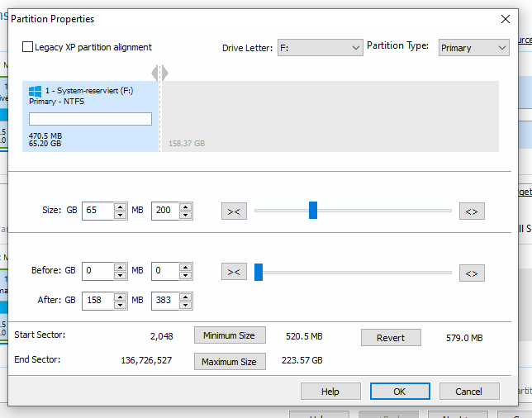Image resolution: width=532 pixels, height=418 pixels.
Task: Click the End Sector value 136,726,527
Action: 146,360
